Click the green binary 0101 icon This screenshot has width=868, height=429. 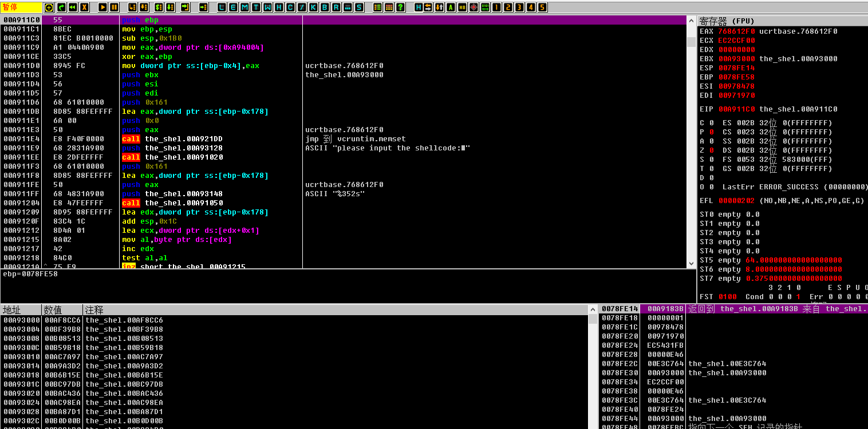(x=485, y=7)
